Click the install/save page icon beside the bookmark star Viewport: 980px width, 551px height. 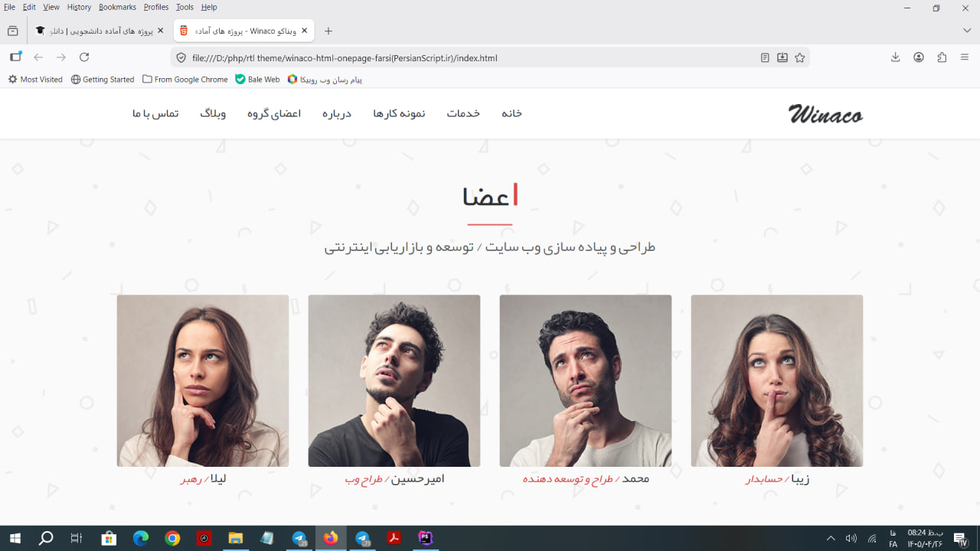(782, 57)
